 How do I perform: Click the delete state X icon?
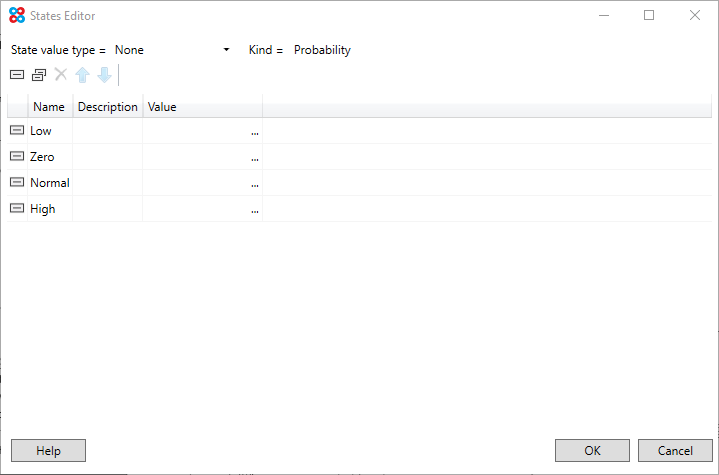click(60, 75)
